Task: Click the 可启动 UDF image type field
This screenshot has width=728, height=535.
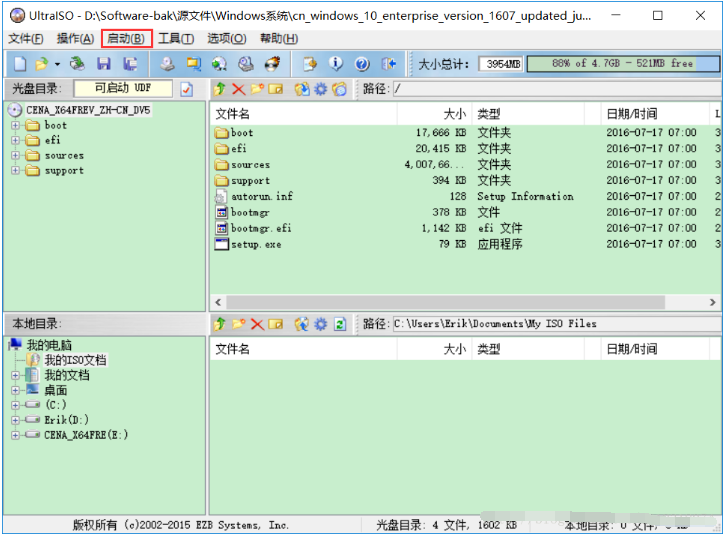Action: [x=123, y=88]
